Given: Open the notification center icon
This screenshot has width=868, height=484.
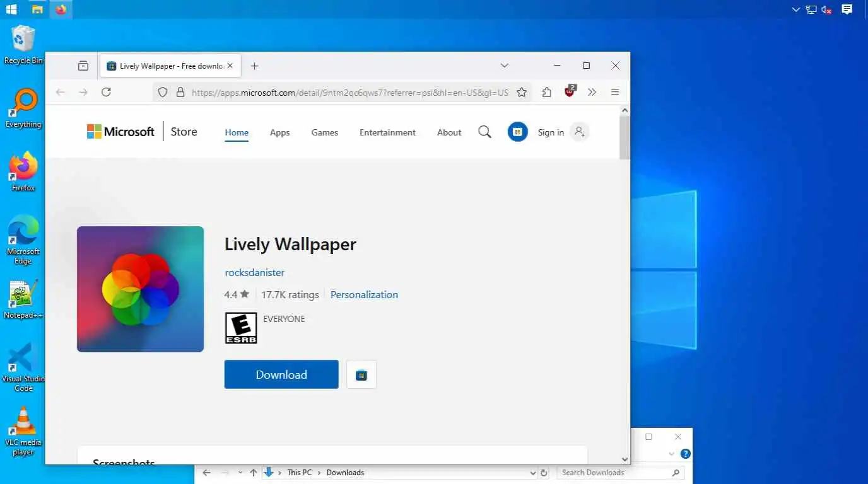Looking at the screenshot, I should pos(847,9).
